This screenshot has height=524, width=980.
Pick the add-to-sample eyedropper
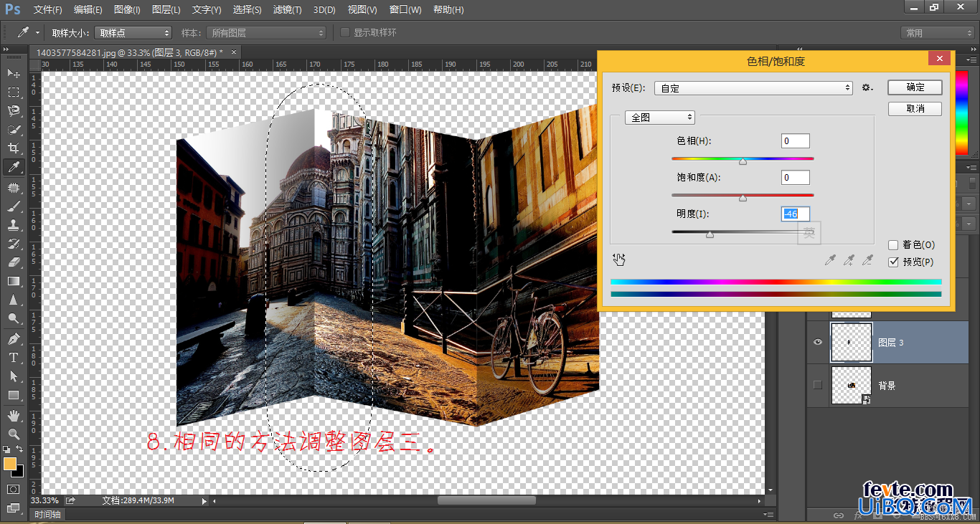pos(849,260)
